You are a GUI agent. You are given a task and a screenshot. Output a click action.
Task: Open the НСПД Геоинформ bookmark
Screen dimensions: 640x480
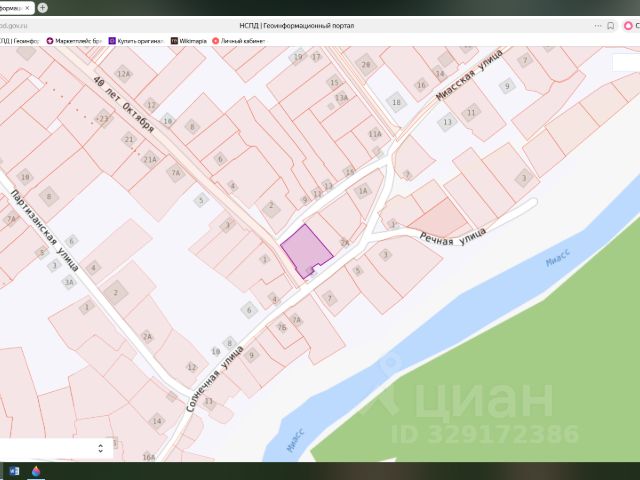(x=19, y=41)
